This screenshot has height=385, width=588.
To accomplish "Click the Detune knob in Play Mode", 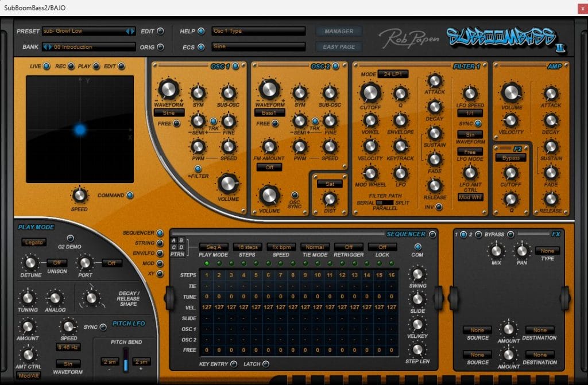I will tap(29, 263).
